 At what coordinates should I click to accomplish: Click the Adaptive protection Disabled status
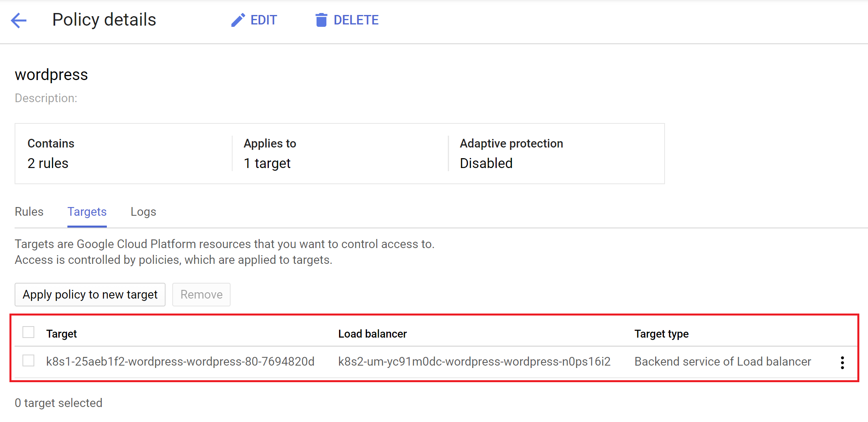pos(486,163)
